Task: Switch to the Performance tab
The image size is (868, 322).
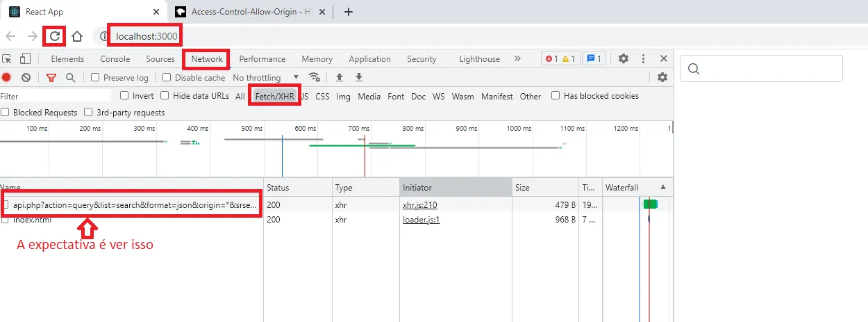Action: click(262, 59)
